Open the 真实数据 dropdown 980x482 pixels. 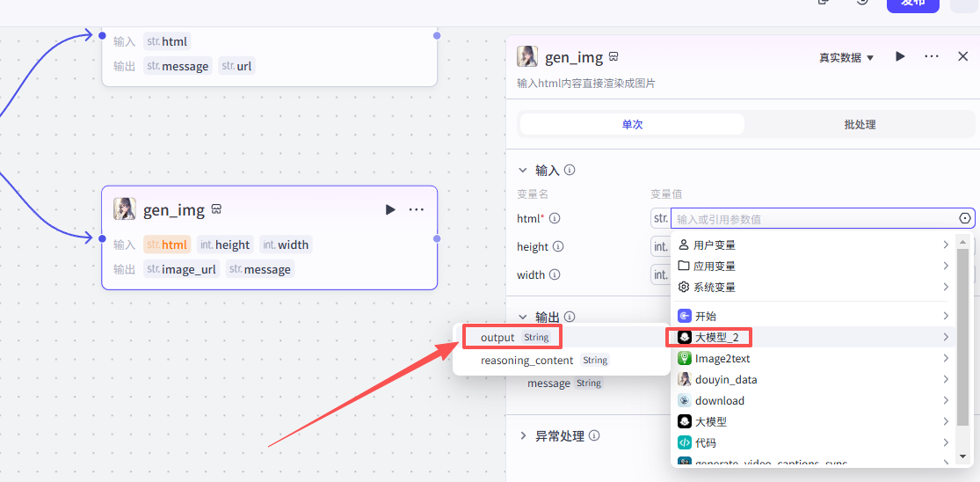tap(846, 57)
